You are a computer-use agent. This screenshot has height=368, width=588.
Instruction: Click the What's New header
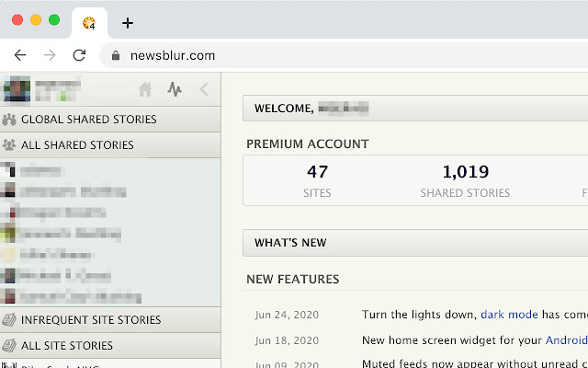(x=415, y=243)
